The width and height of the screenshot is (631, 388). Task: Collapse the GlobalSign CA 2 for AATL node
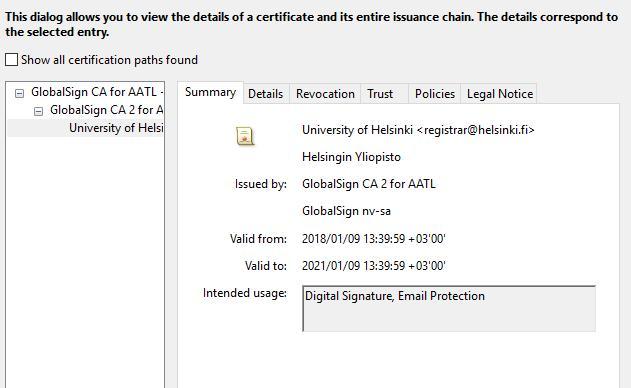point(38,111)
